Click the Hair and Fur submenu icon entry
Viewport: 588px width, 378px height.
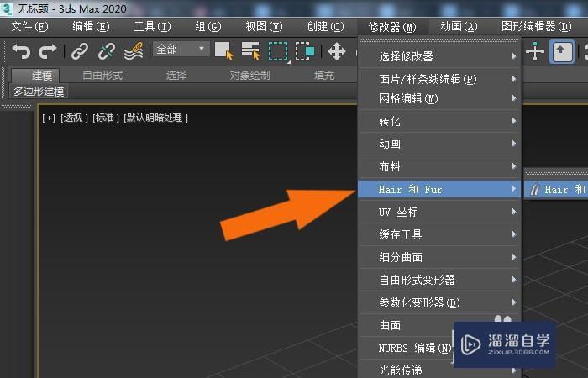tap(556, 189)
